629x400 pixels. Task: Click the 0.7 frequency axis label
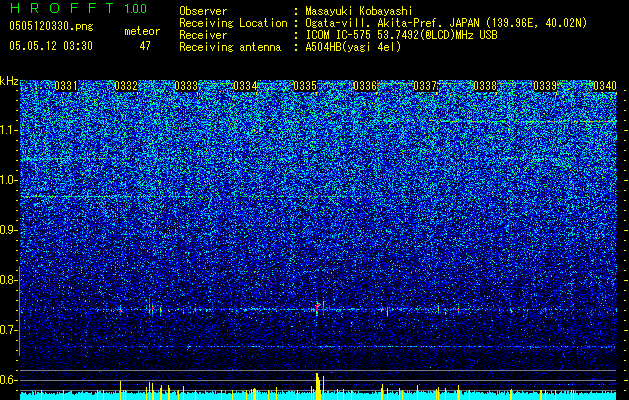click(x=9, y=330)
